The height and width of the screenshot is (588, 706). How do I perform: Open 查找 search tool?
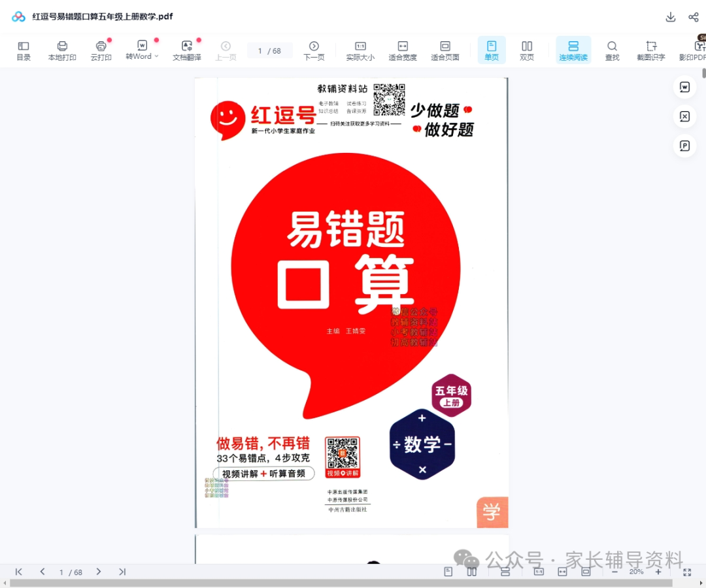coord(612,51)
